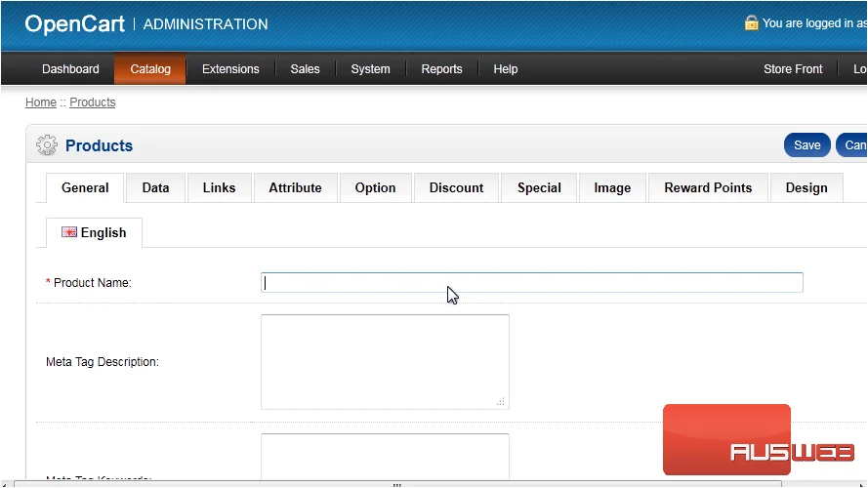868x488 pixels.
Task: Click the Meta Tag Description resize grip
Action: point(501,402)
